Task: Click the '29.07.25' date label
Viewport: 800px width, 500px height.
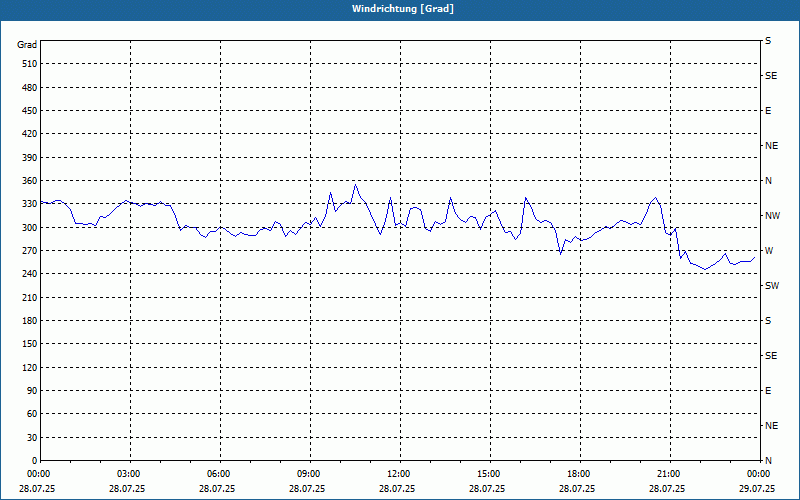Action: [757, 488]
